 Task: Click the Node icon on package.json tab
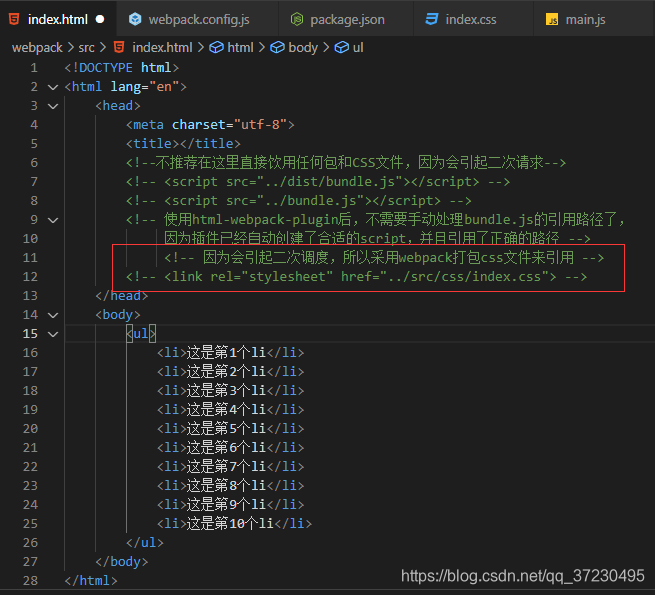coord(297,19)
